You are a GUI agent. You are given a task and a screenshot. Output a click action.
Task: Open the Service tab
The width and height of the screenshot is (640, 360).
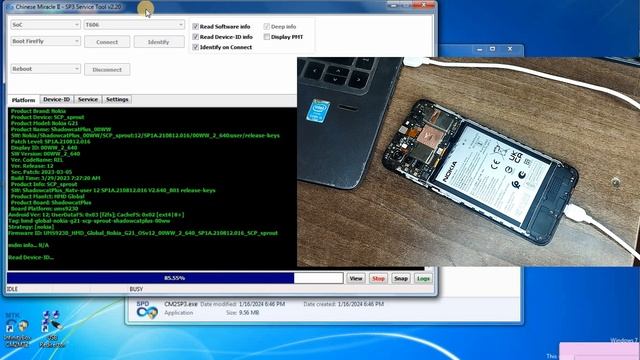click(x=88, y=99)
